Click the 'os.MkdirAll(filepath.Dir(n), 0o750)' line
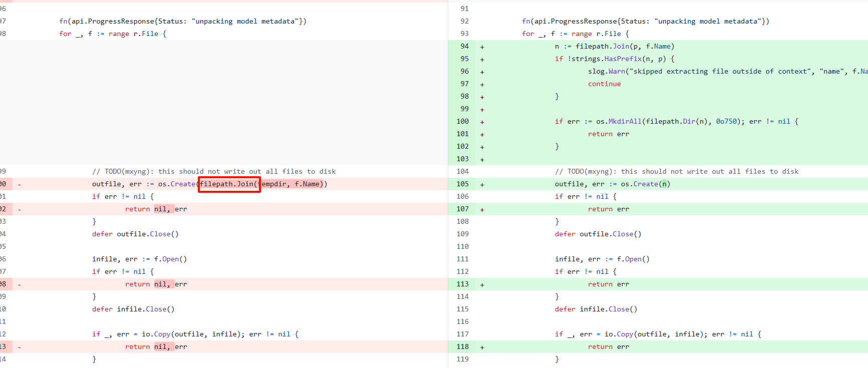This screenshot has width=868, height=368. tap(676, 121)
